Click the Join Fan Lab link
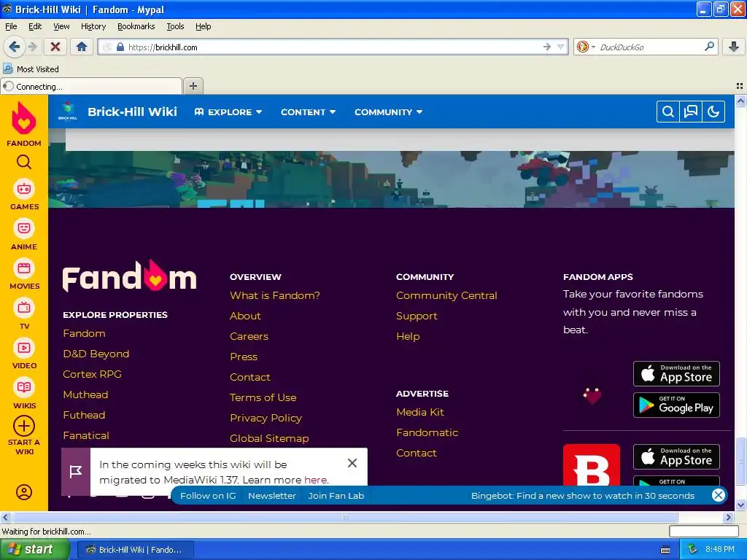747x560 pixels. pos(336,495)
